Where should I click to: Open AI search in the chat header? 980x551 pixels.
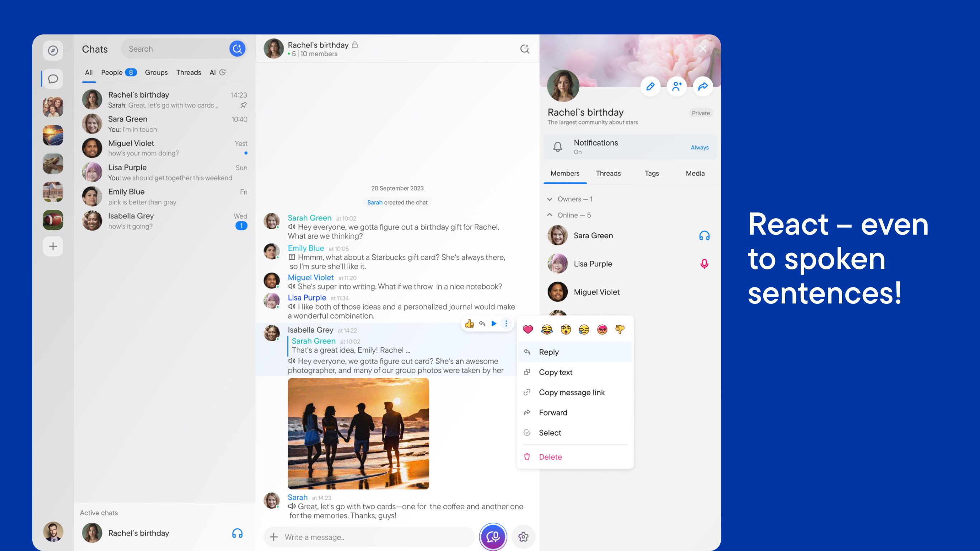click(525, 49)
